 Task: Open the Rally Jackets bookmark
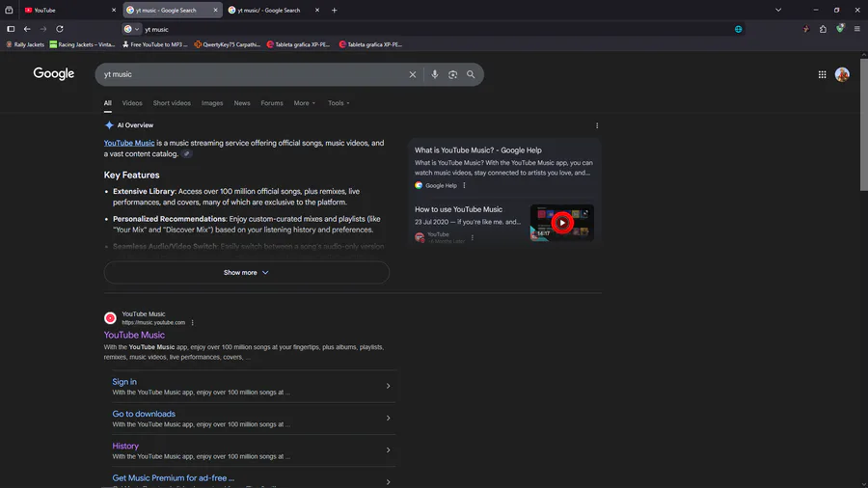(25, 44)
